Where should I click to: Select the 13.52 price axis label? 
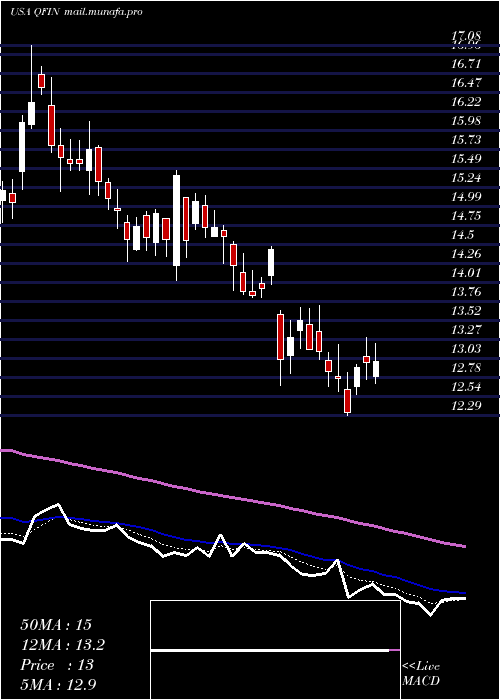click(x=466, y=312)
